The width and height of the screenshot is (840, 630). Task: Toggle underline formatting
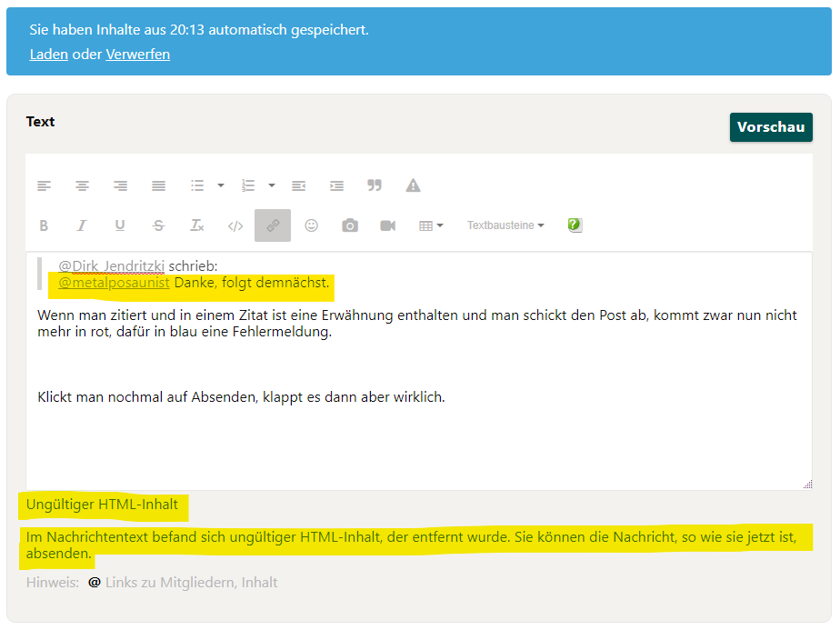tap(120, 225)
